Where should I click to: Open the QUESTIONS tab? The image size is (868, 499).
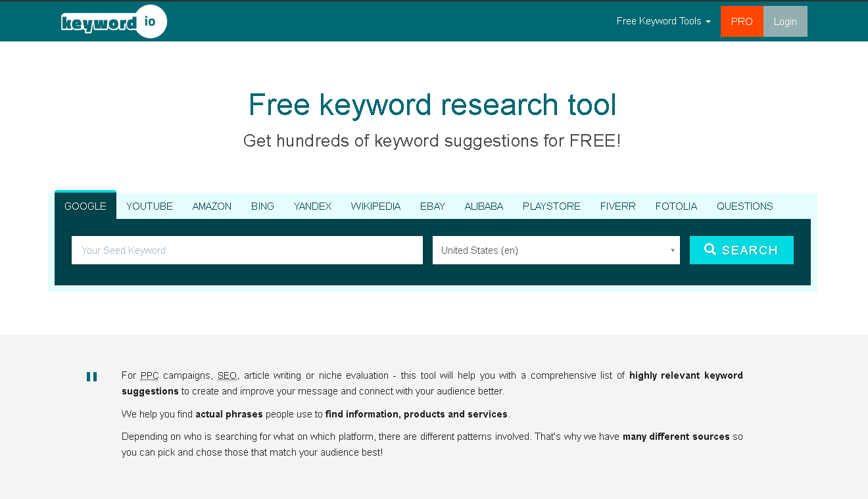coord(745,206)
